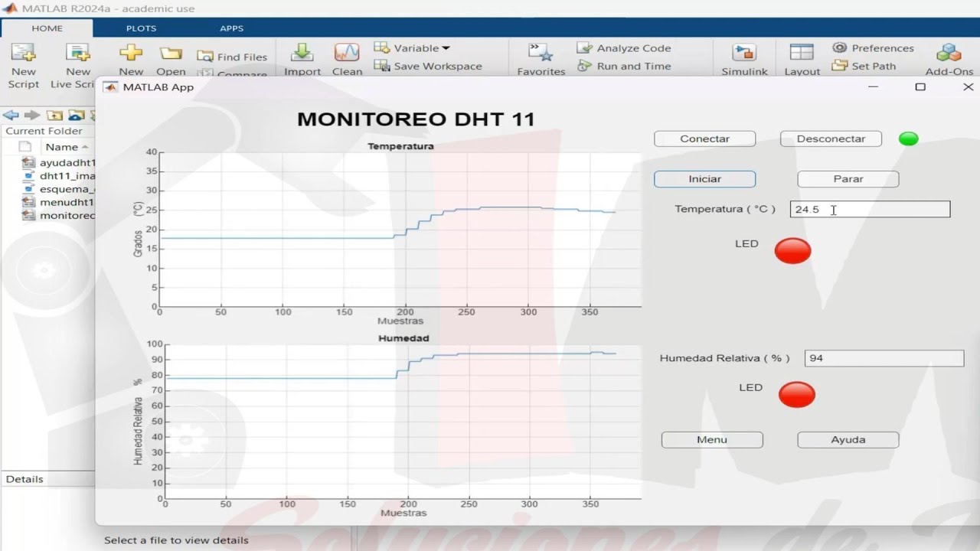Click the blue back arrow in folder toolbar
Screen dimensions: 980x551
click(x=11, y=116)
